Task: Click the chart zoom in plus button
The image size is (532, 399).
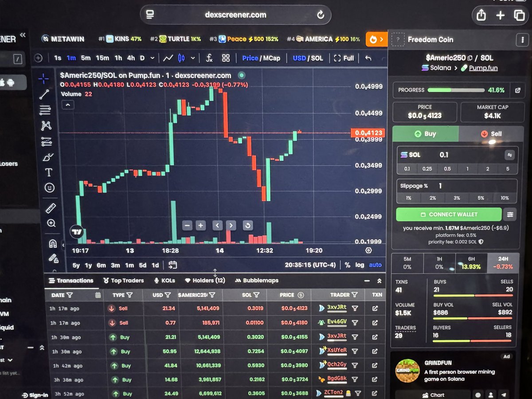Action: click(201, 225)
